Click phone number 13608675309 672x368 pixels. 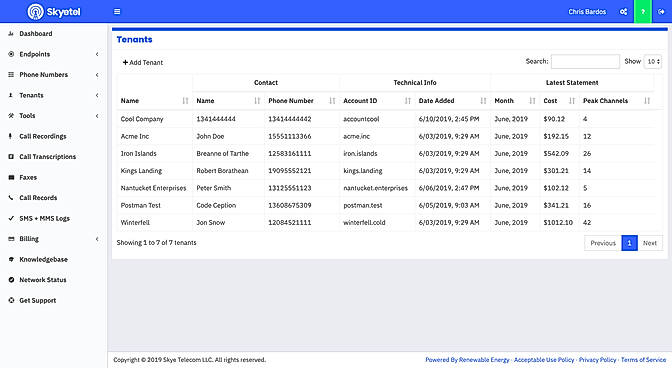point(290,205)
